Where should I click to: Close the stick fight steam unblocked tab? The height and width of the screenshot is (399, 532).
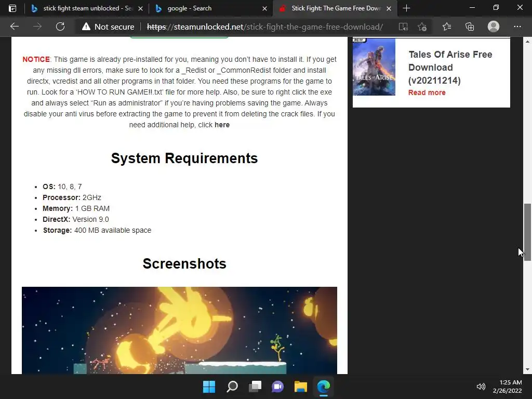140,8
